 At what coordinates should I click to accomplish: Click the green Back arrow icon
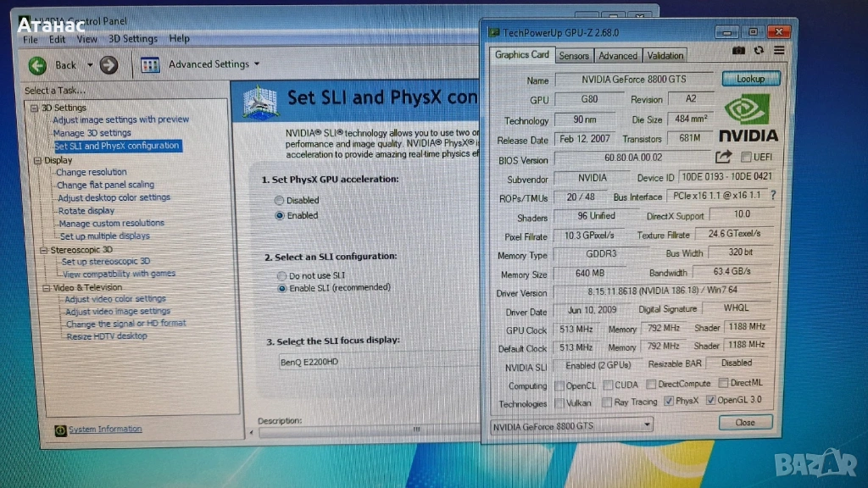(37, 65)
